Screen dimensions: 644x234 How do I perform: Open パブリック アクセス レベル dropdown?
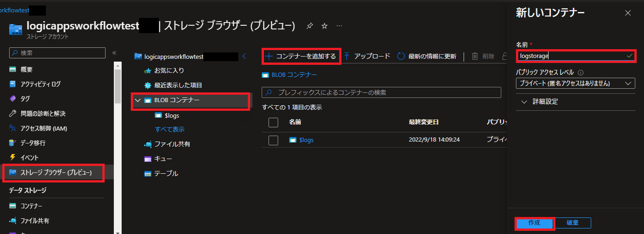tap(576, 83)
